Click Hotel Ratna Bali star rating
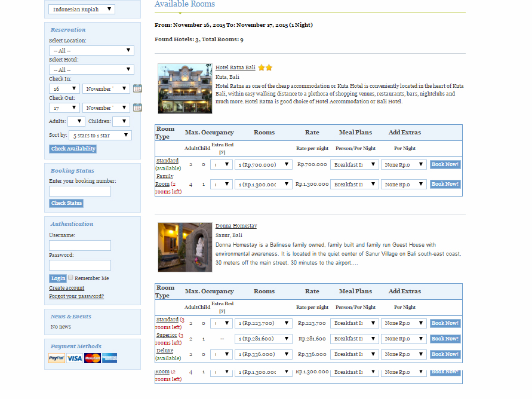This screenshot has height=399, width=532. pos(265,67)
